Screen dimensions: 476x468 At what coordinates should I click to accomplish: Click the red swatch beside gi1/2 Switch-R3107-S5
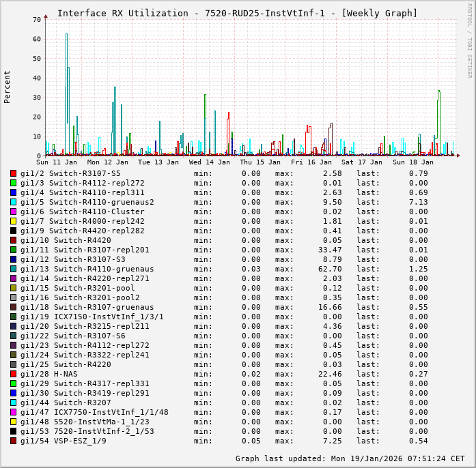pos(13,173)
